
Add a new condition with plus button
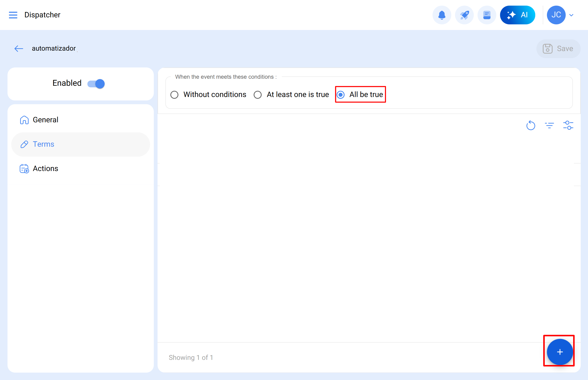click(x=560, y=352)
